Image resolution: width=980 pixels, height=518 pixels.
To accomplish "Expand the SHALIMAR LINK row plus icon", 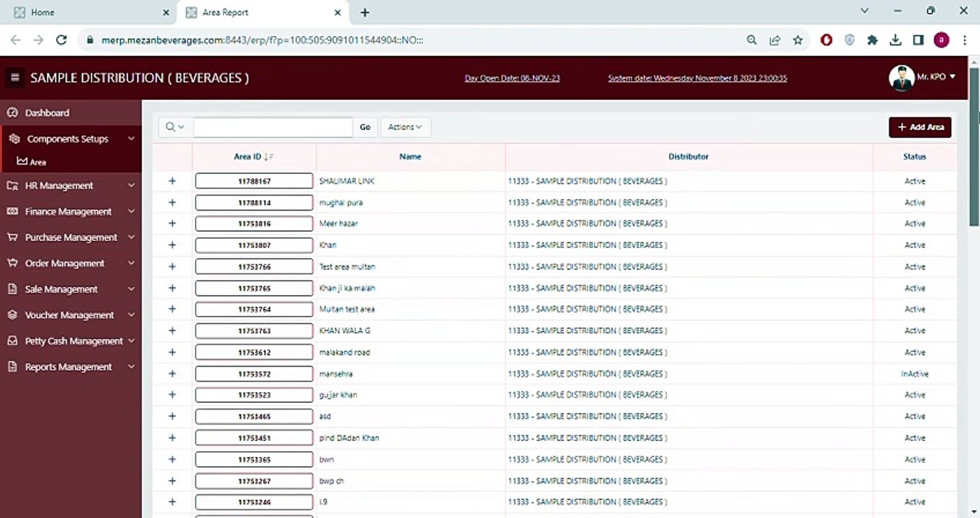I will (172, 181).
